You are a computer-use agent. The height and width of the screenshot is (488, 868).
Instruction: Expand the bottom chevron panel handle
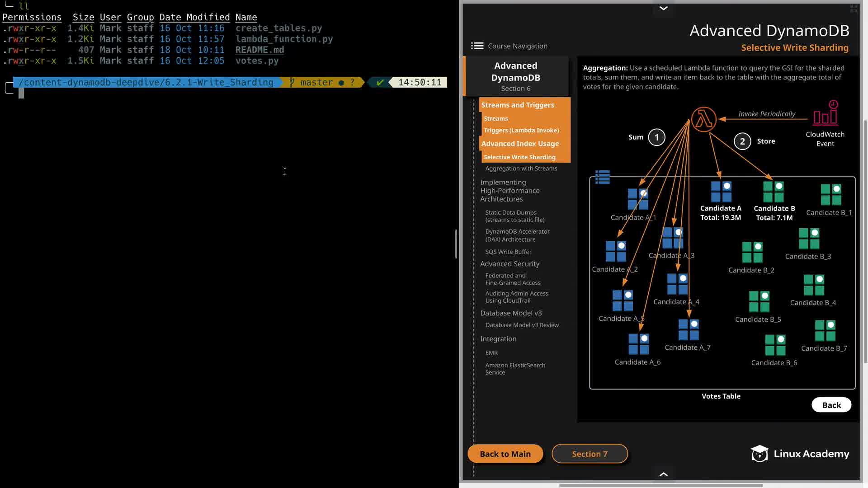pyautogui.click(x=663, y=474)
